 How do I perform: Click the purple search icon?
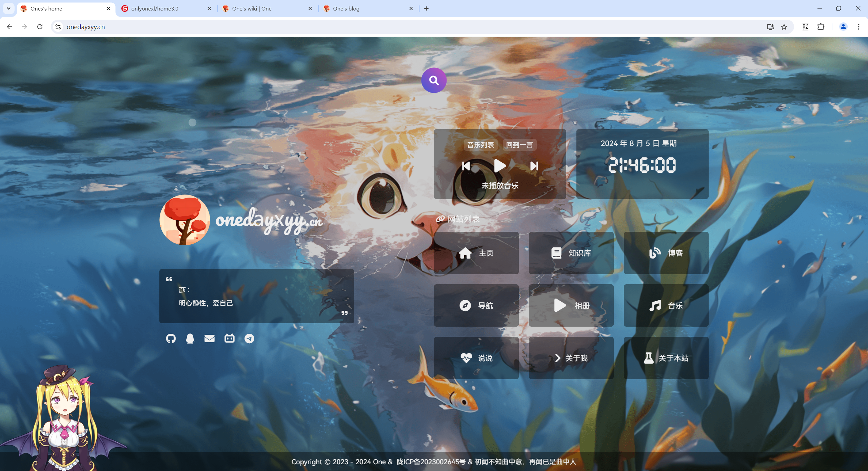(x=434, y=80)
